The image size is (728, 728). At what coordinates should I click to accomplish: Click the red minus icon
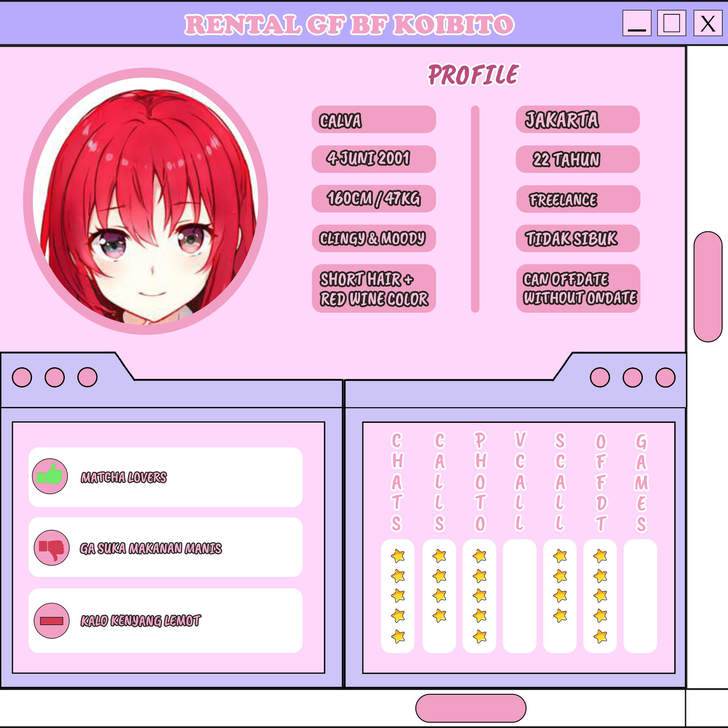tap(52, 621)
